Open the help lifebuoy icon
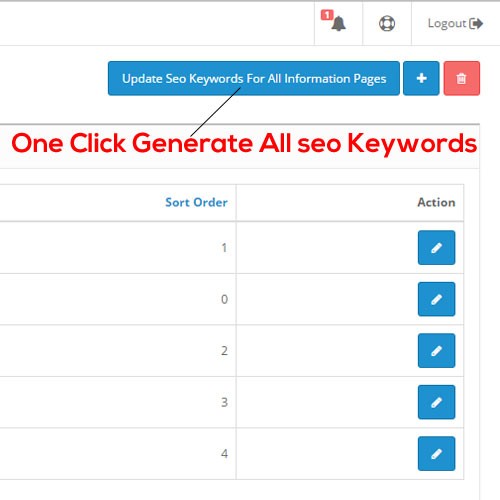The width and height of the screenshot is (500, 500). coord(387,24)
